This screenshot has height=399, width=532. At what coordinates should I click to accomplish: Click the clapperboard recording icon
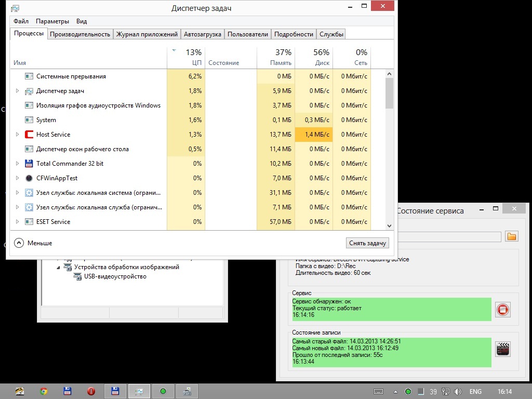502,349
